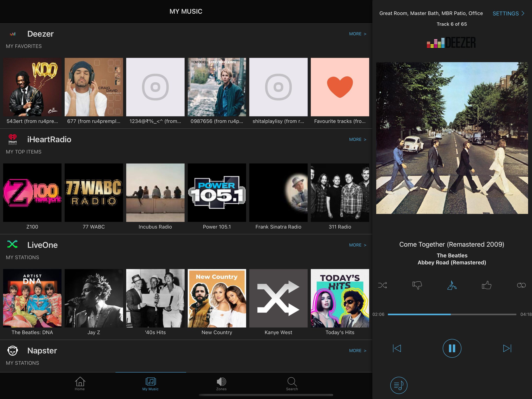Screen dimensions: 532x399
Task: Open the Search tab
Action: [x=292, y=384]
